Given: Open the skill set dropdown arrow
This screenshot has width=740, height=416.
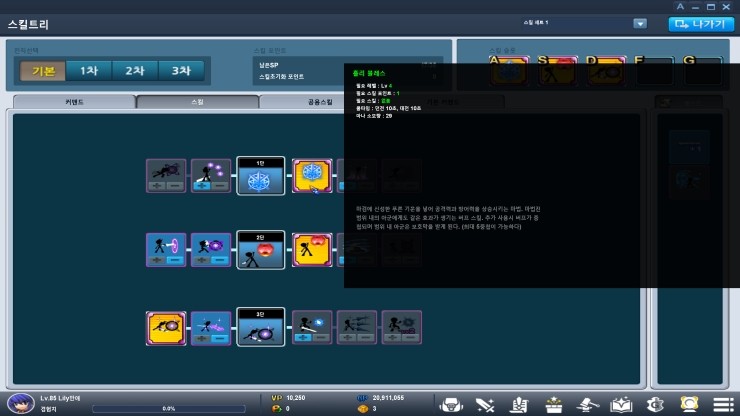Looking at the screenshot, I should (640, 24).
